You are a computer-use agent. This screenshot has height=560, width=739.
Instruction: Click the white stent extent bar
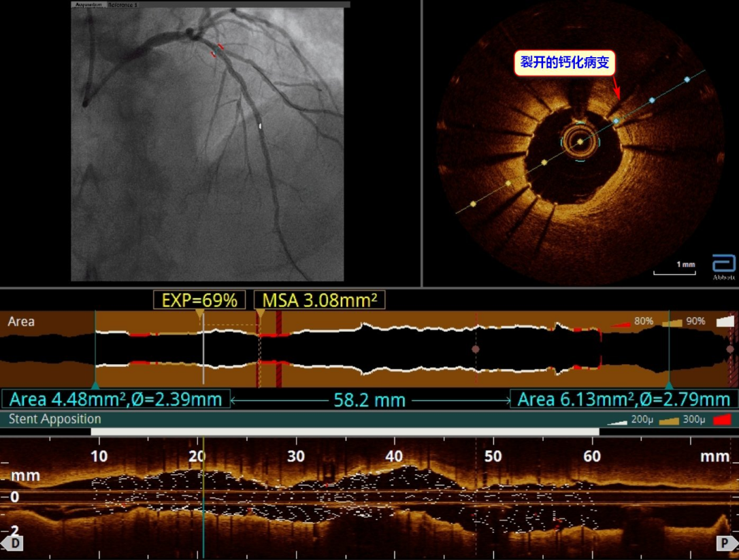coord(345,431)
